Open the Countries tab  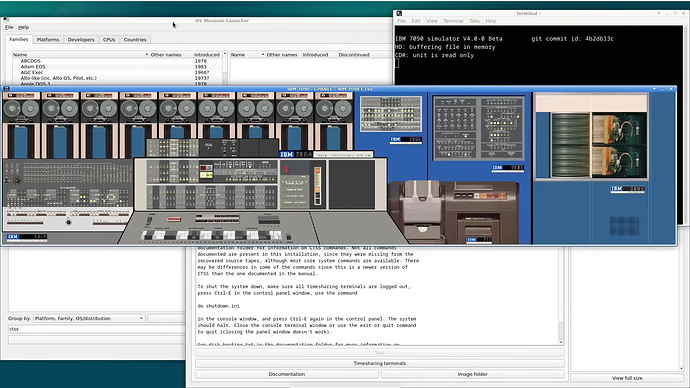click(135, 40)
